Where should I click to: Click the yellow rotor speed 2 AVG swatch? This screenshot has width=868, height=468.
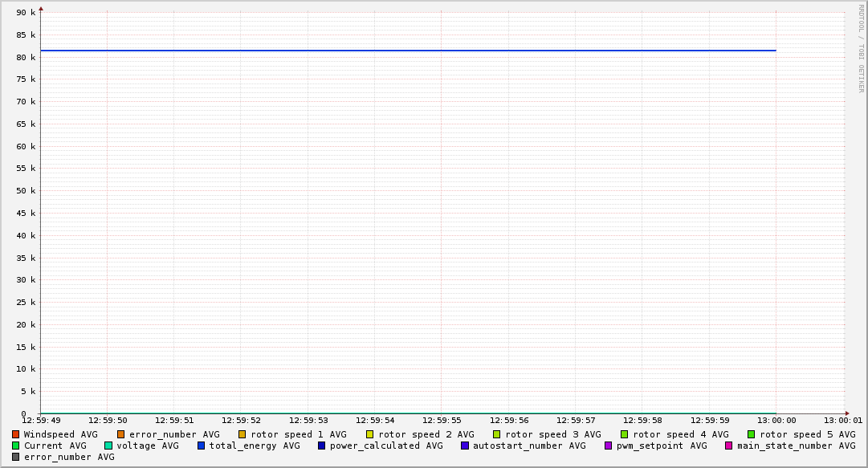[370, 434]
